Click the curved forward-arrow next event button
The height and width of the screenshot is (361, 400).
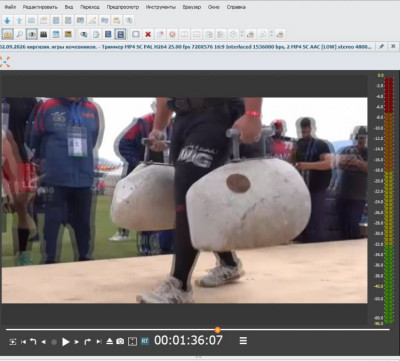87,342
